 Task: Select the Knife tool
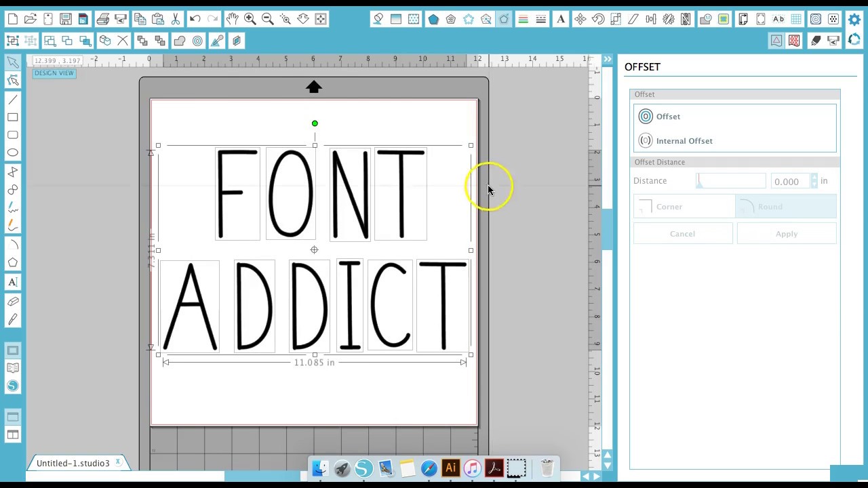click(13, 319)
